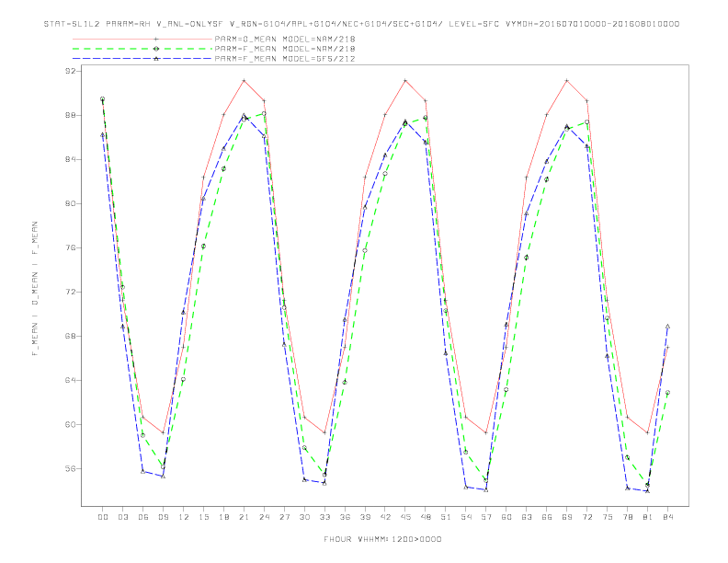Click x-axis forecast hour label 48

pos(426,517)
